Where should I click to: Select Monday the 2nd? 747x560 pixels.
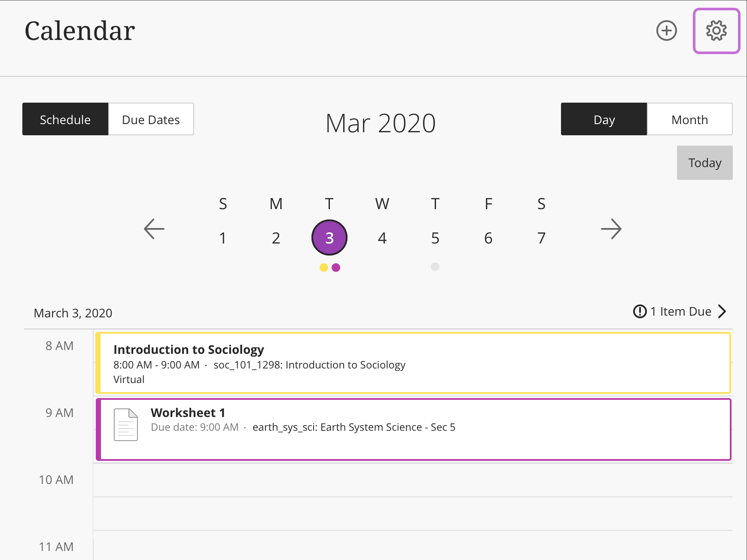click(276, 238)
